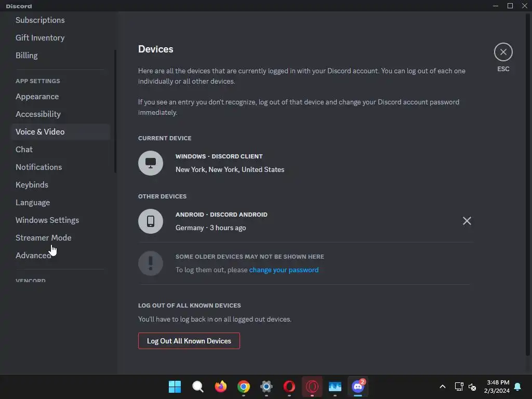
Task: Click 'New York, New York, United States' text
Action: [x=230, y=169]
